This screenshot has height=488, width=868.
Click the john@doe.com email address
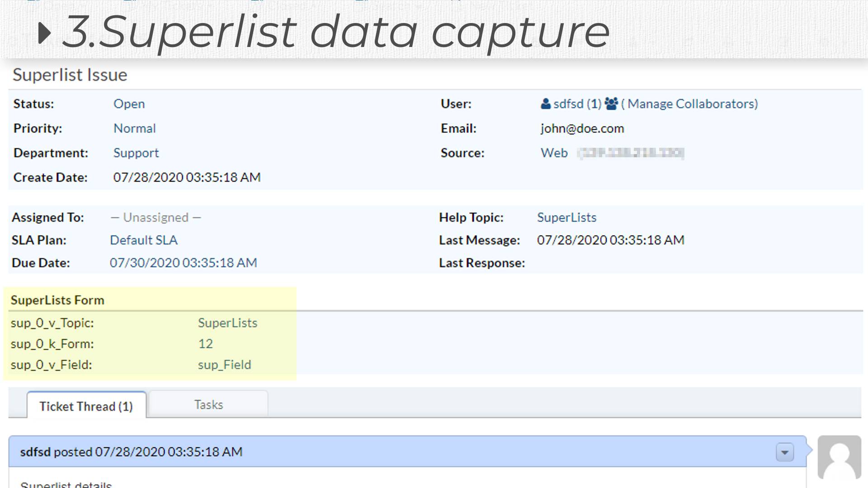[x=583, y=128]
